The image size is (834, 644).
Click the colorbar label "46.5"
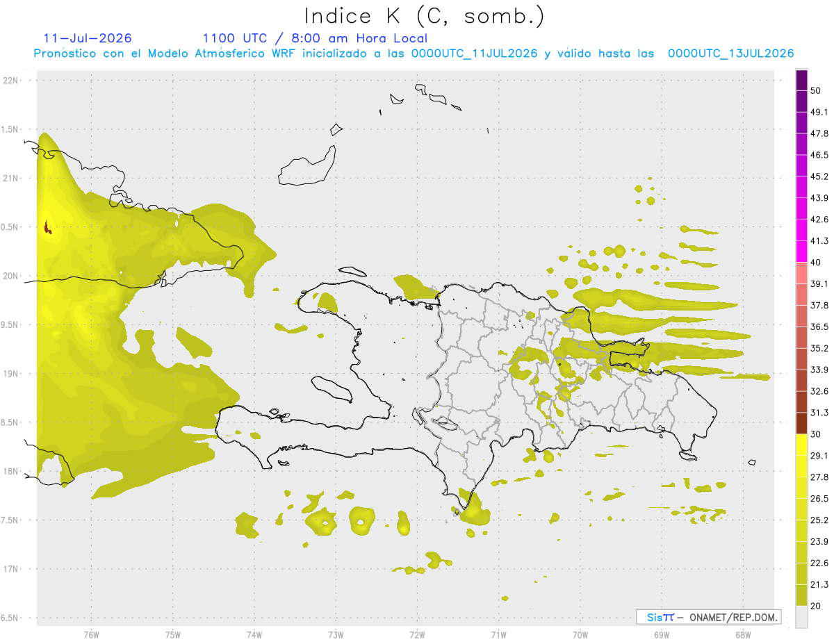[x=819, y=155]
